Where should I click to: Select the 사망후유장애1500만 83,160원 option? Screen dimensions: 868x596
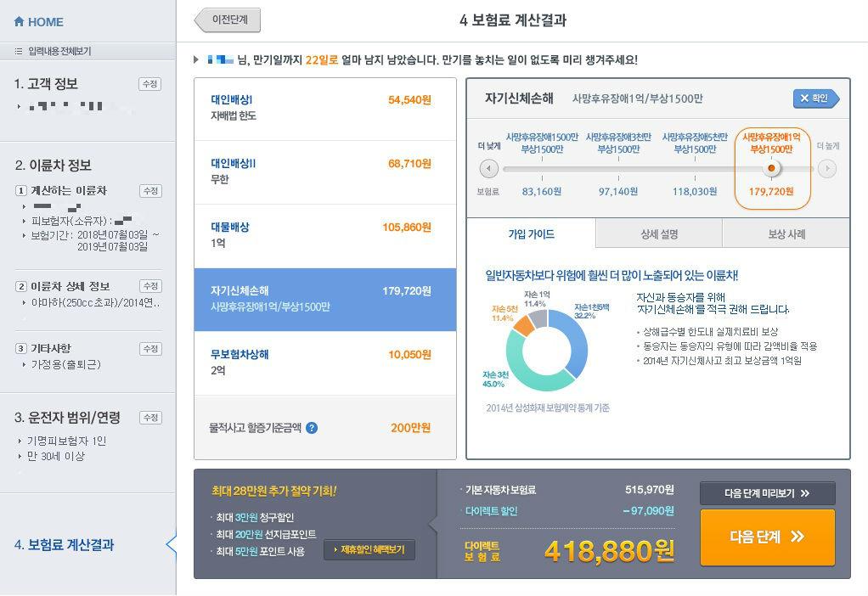tap(541, 167)
